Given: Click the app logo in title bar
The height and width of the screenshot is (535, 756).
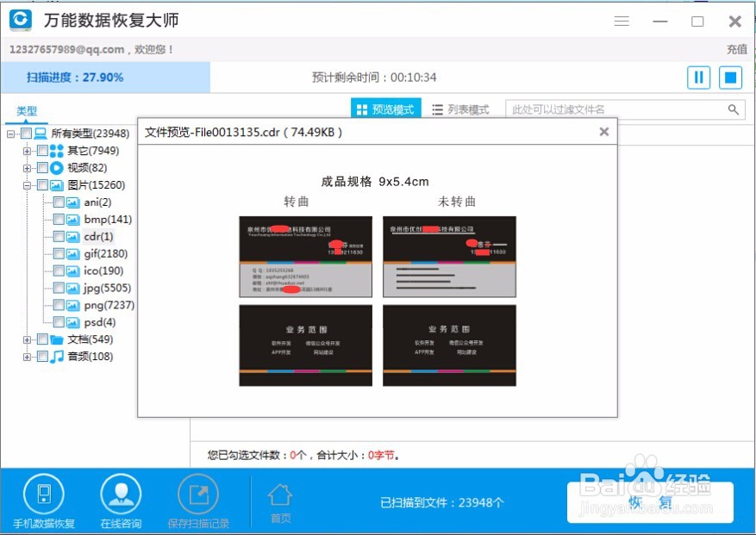Looking at the screenshot, I should [21, 20].
